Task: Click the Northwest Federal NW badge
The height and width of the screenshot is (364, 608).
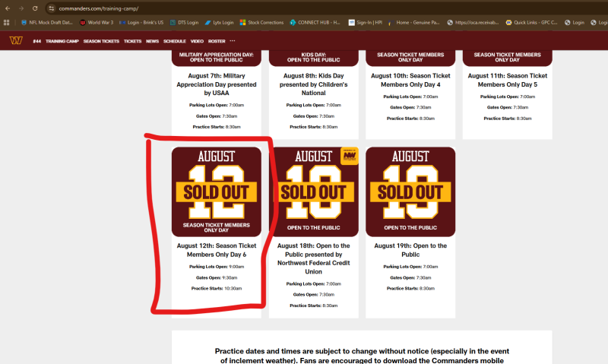Action: pyautogui.click(x=350, y=156)
